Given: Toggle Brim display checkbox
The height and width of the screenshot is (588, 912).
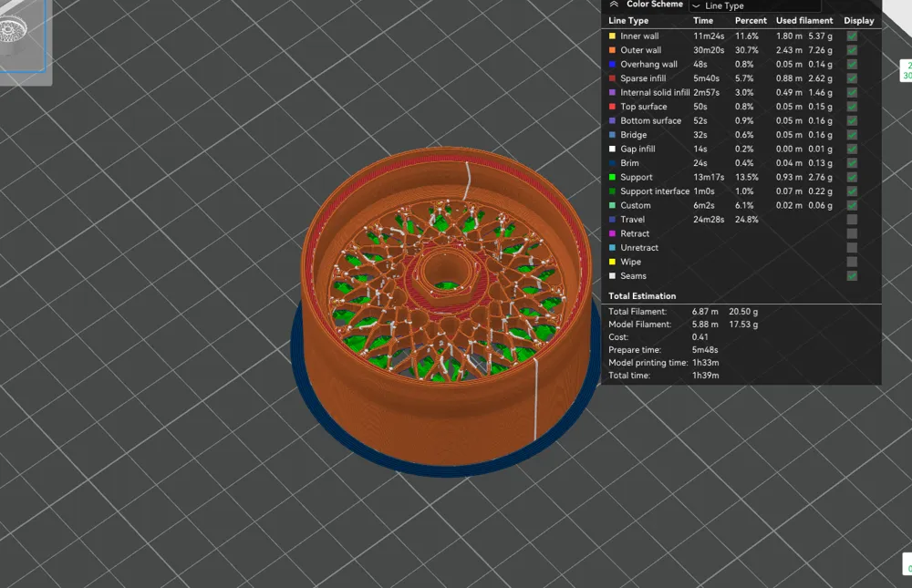Looking at the screenshot, I should point(852,163).
